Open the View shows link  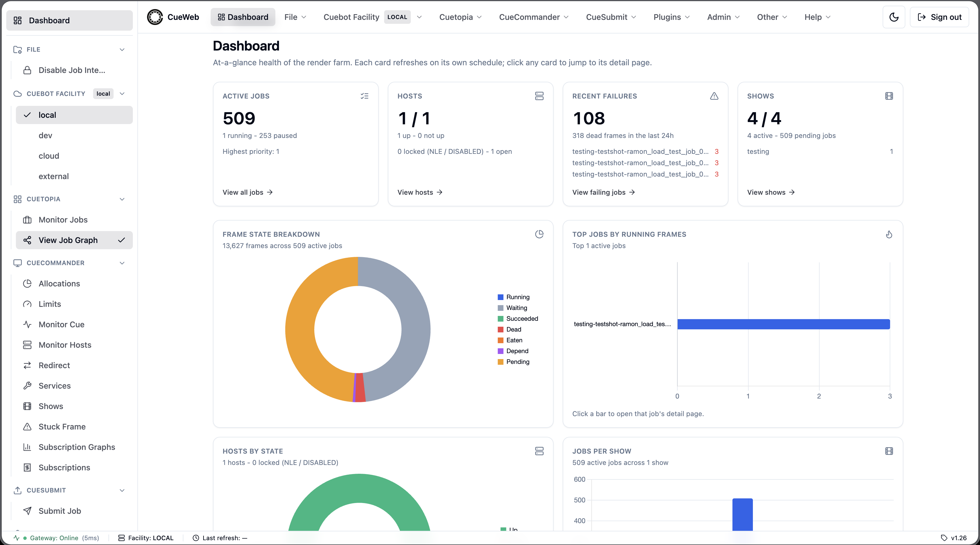pyautogui.click(x=771, y=192)
